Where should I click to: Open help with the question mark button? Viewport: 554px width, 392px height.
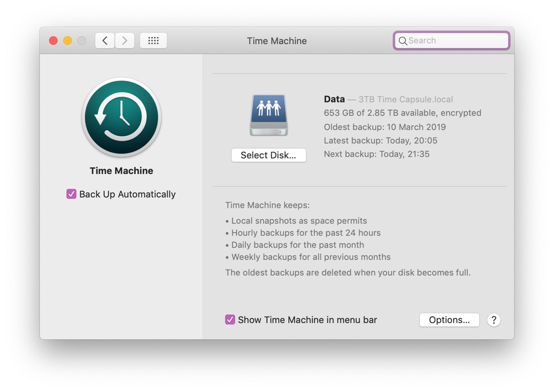tap(494, 320)
